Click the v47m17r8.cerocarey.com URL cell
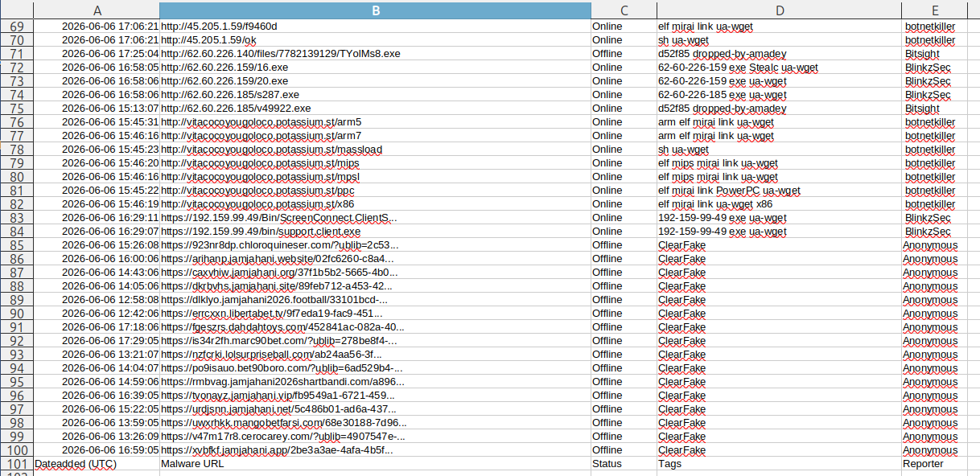 point(375,437)
